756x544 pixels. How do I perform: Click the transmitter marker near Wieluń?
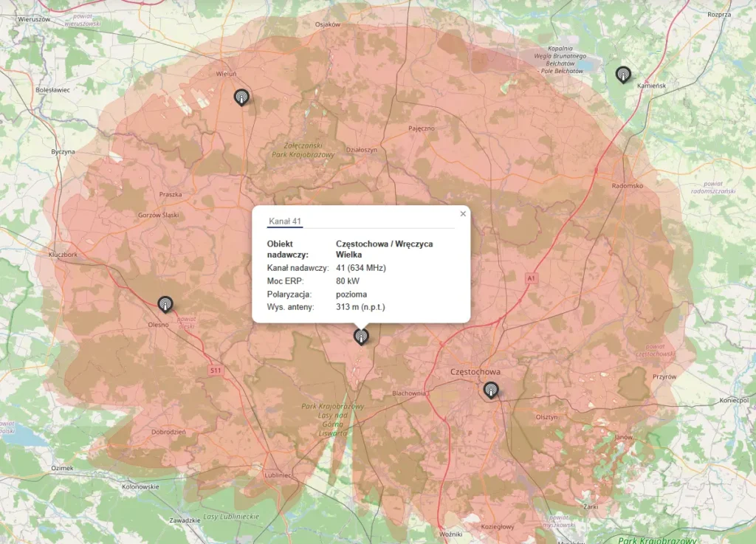tap(241, 96)
